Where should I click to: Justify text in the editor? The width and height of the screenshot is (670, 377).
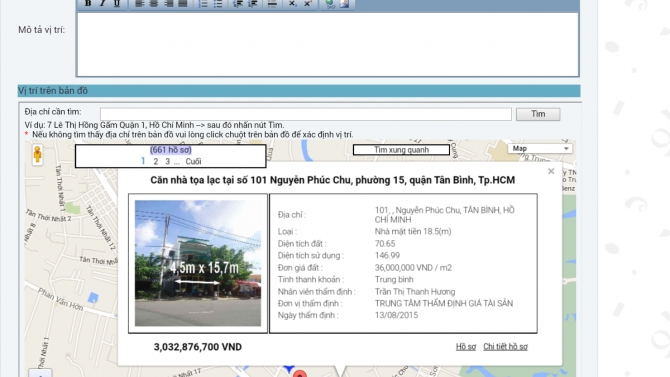click(182, 3)
